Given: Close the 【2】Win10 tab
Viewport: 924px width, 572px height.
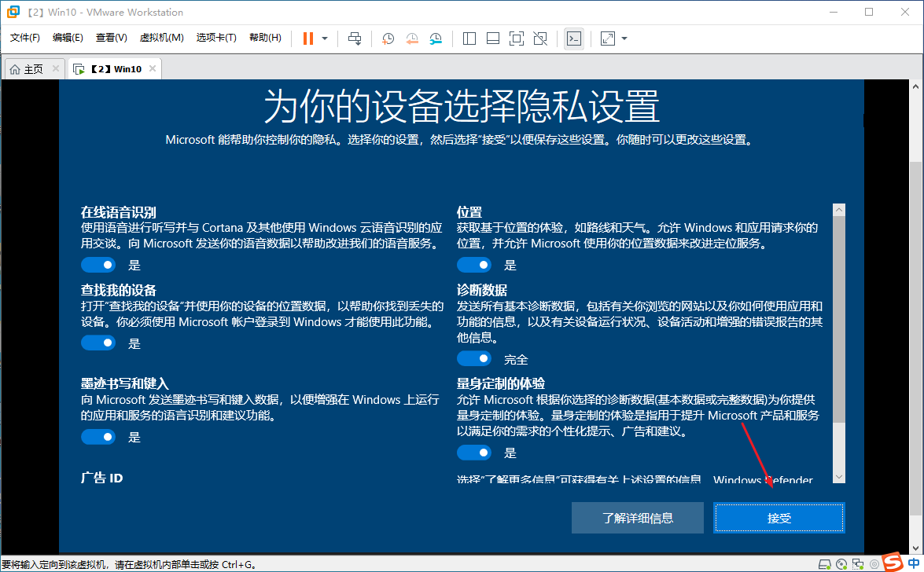Looking at the screenshot, I should (153, 68).
